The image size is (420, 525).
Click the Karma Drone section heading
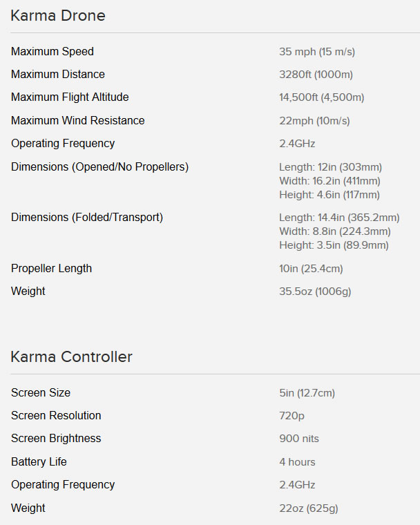tap(58, 15)
